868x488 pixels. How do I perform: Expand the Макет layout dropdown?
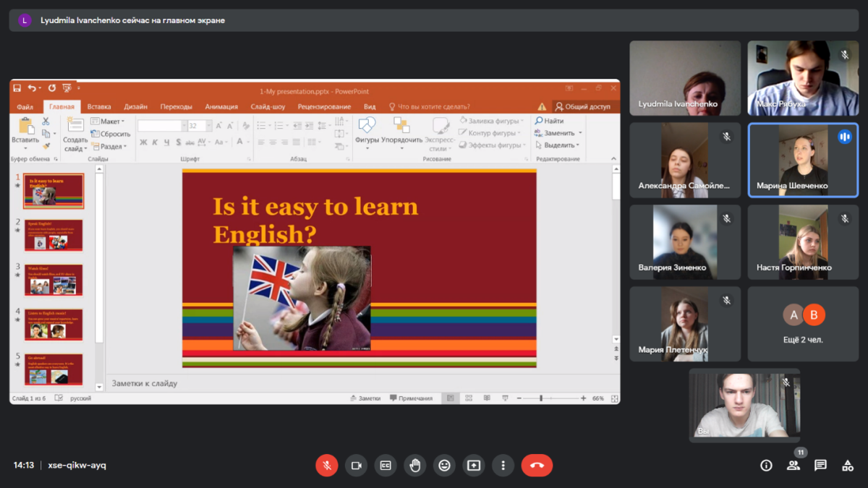click(x=112, y=121)
